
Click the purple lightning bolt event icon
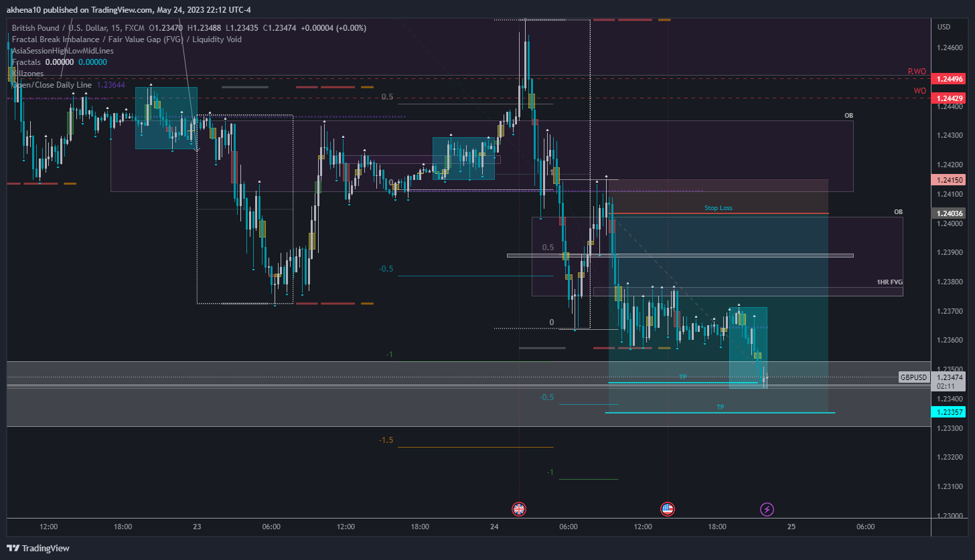(x=767, y=509)
